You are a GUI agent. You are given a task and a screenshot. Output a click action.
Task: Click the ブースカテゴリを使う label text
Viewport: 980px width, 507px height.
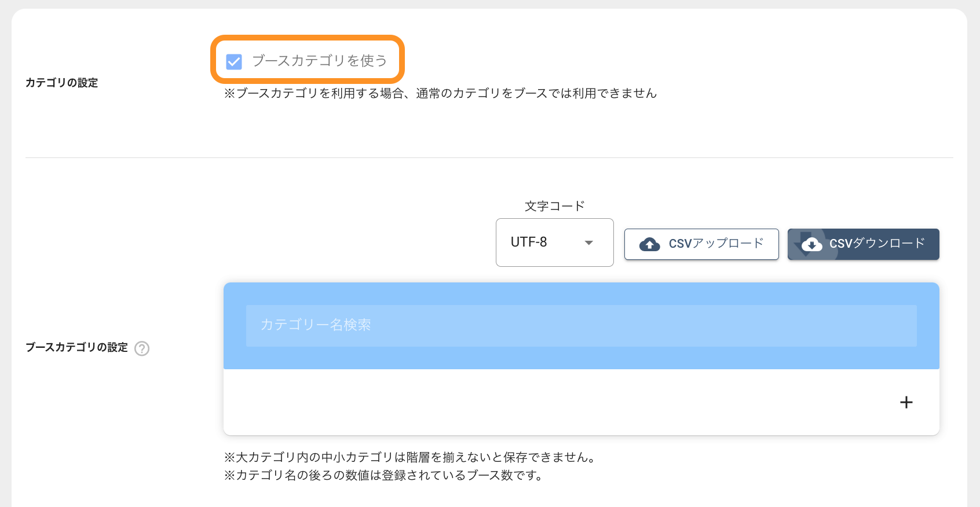(319, 61)
